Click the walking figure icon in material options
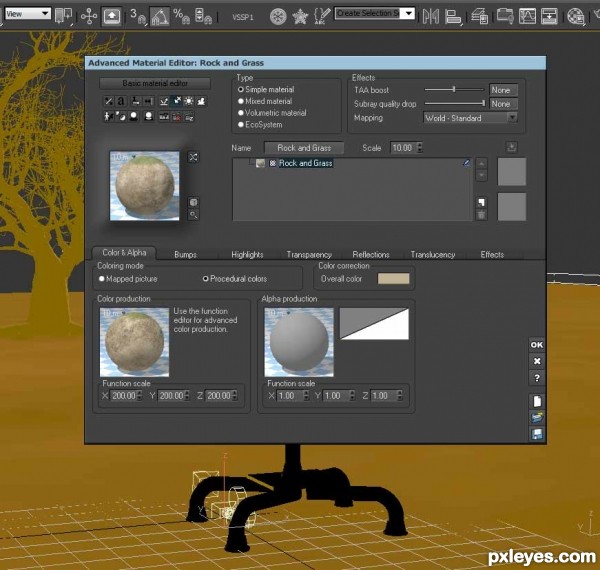600x570 pixels. click(x=109, y=116)
